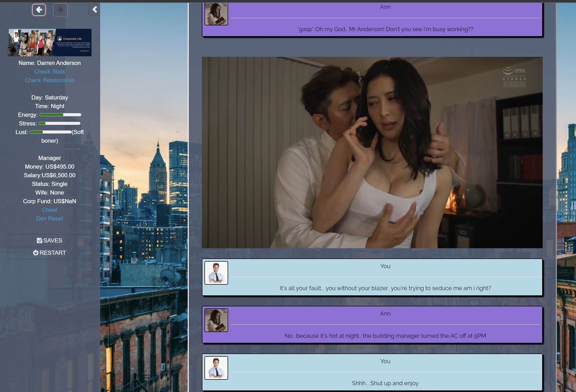Click the Stress progress bar
The height and width of the screenshot is (392, 576).
tap(60, 123)
